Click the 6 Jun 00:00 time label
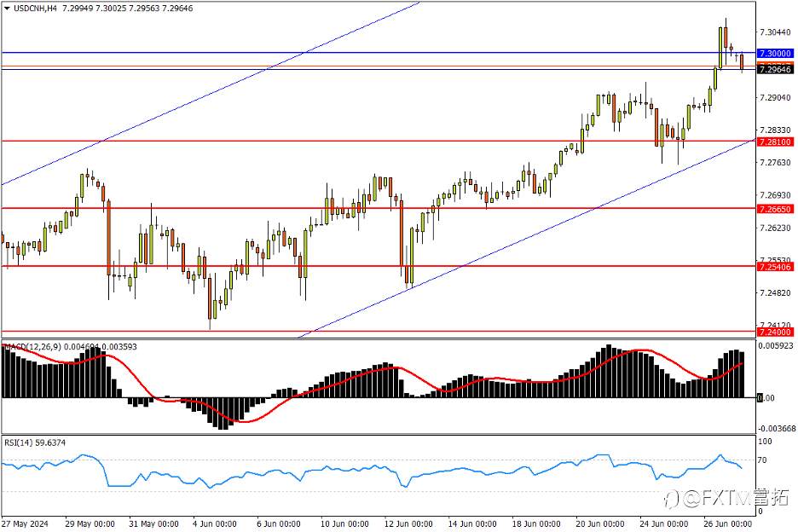Image resolution: width=798 pixels, height=532 pixels. [x=279, y=523]
